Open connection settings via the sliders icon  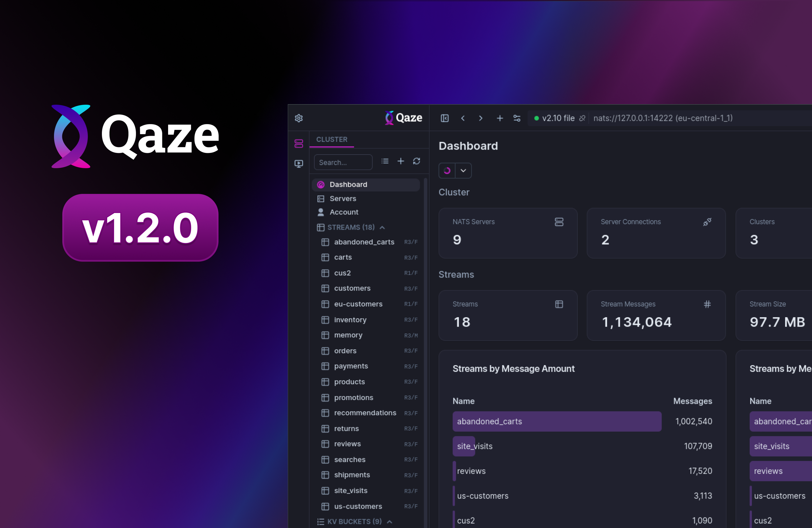517,118
